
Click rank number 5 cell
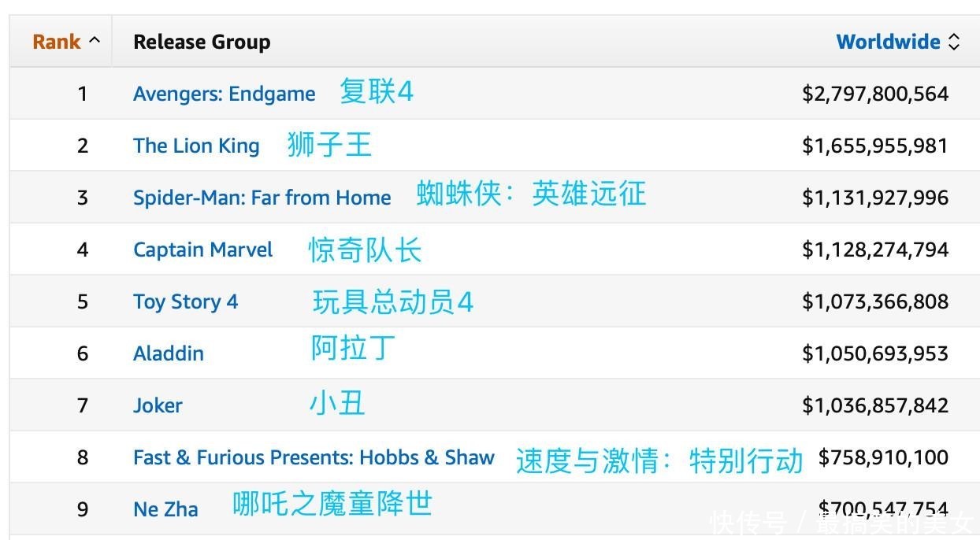[82, 301]
